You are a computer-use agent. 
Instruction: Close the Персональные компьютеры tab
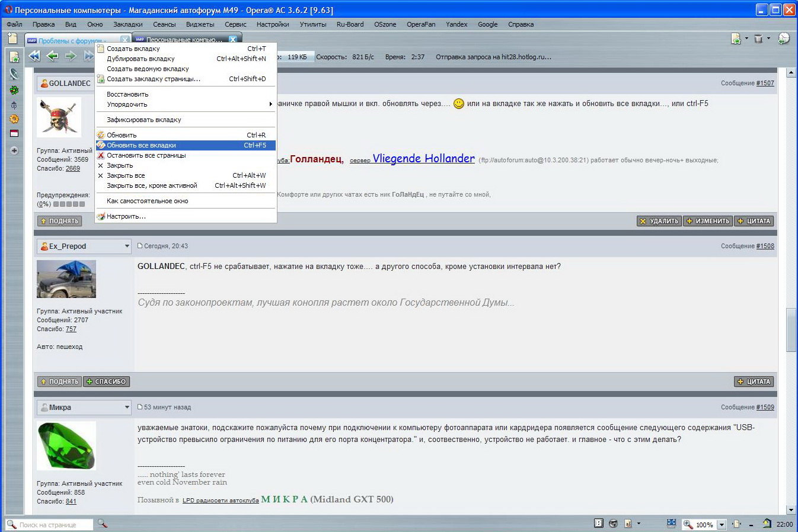(233, 40)
